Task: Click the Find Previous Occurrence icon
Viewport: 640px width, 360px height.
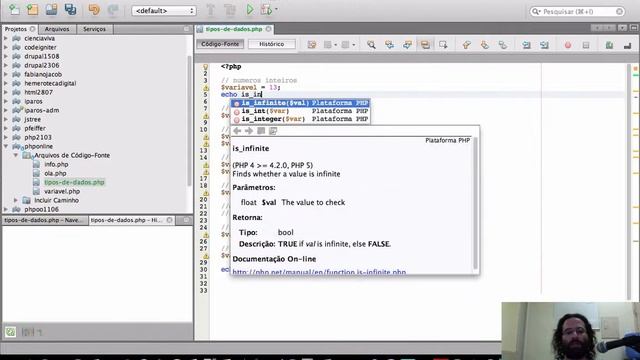Action: [389, 44]
